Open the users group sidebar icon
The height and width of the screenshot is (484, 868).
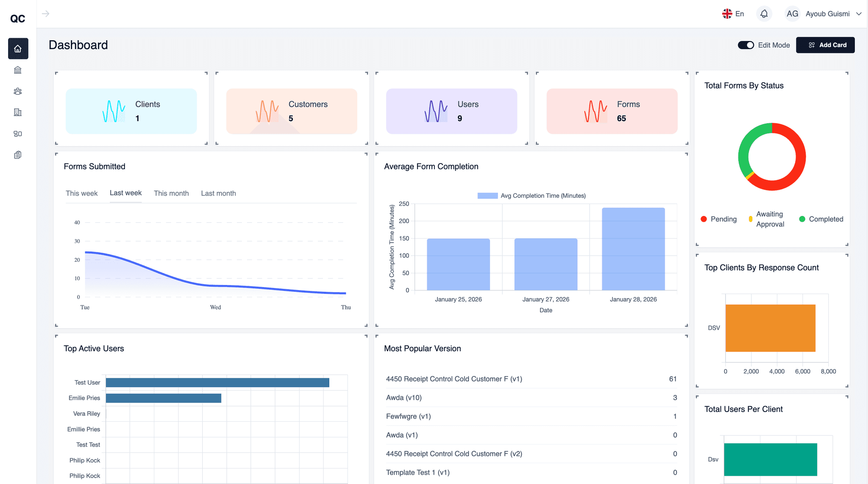coord(18,91)
